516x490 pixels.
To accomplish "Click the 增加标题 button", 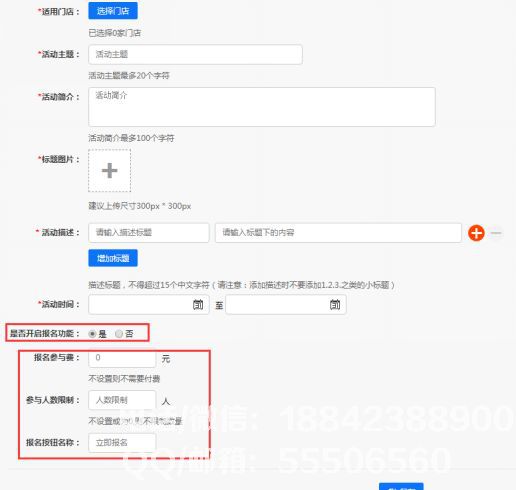I will tap(113, 258).
